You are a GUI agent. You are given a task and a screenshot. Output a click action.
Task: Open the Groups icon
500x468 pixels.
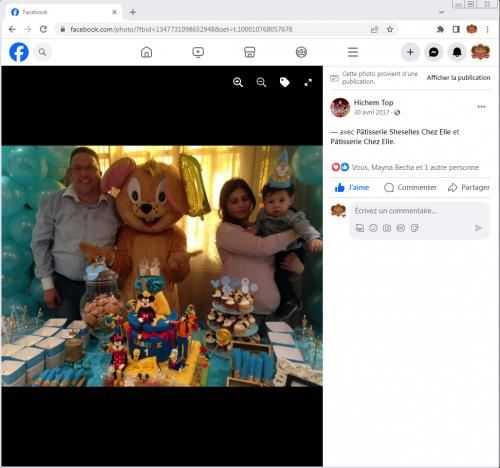[x=301, y=52]
